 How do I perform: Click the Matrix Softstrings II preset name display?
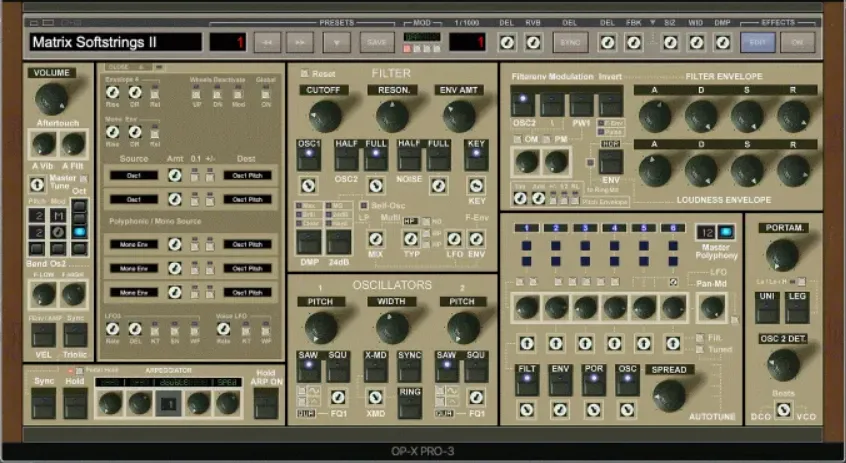click(115, 42)
